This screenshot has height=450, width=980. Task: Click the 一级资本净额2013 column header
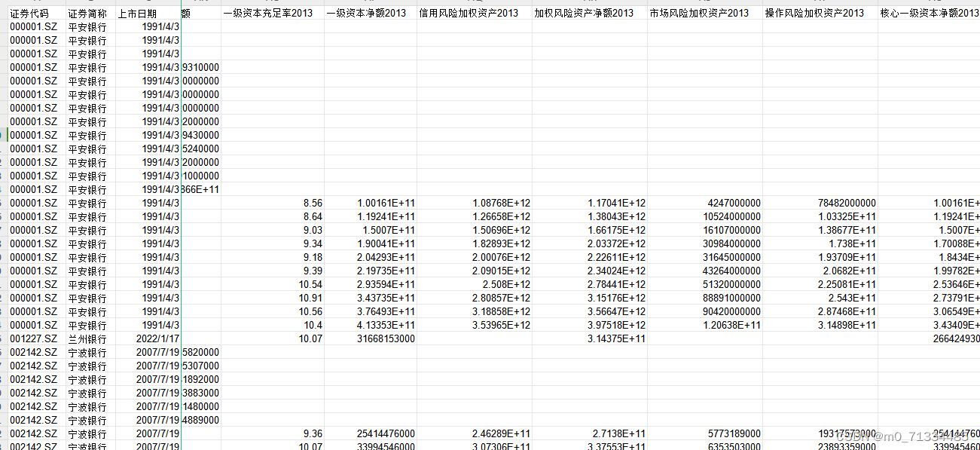pyautogui.click(x=371, y=13)
